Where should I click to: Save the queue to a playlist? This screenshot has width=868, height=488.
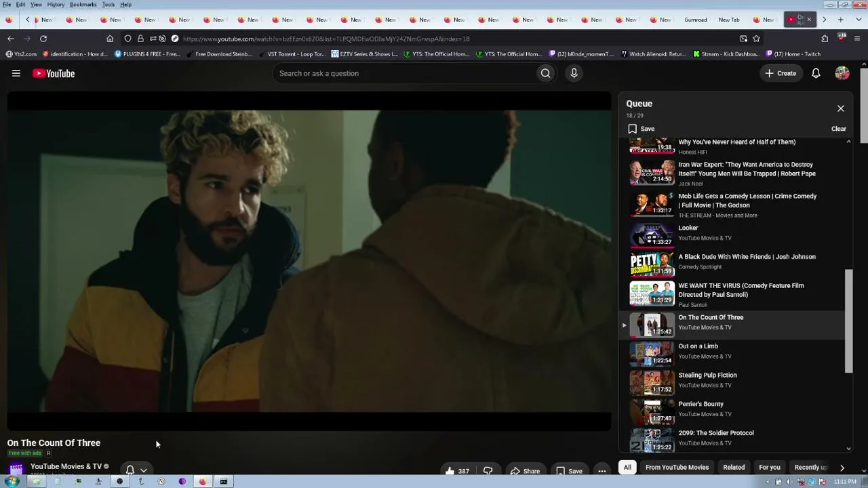641,129
